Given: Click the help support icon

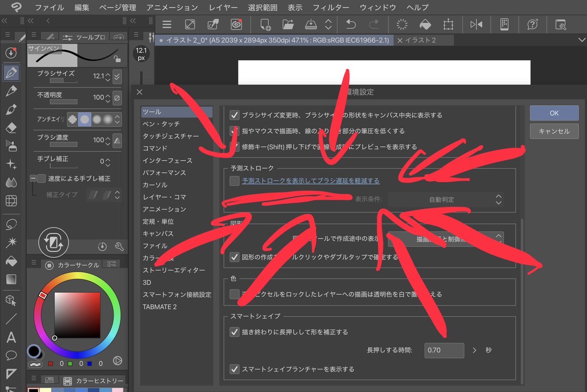Looking at the screenshot, I should coord(532,24).
